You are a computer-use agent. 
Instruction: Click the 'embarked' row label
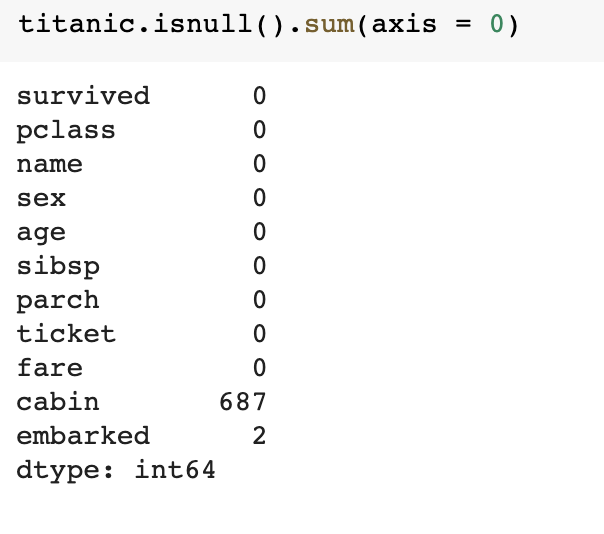83,436
